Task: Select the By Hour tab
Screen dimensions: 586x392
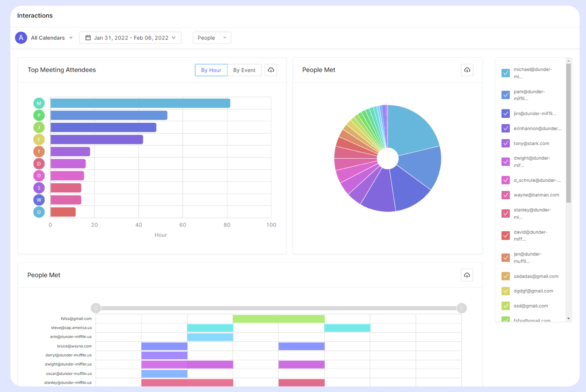Action: point(211,70)
